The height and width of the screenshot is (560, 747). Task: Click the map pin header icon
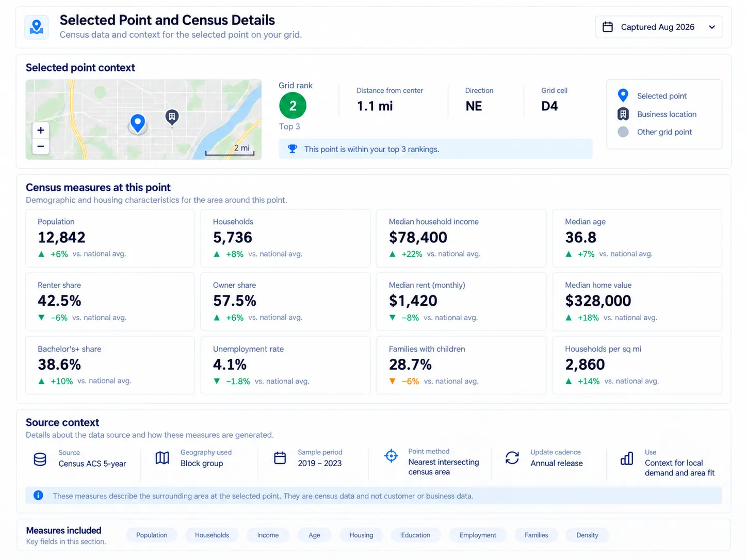click(x=37, y=27)
